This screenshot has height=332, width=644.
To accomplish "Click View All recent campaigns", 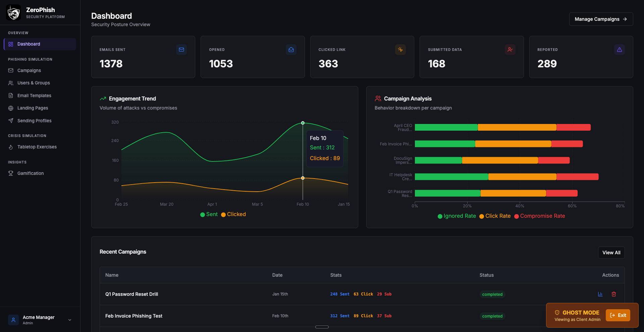I will click(611, 253).
